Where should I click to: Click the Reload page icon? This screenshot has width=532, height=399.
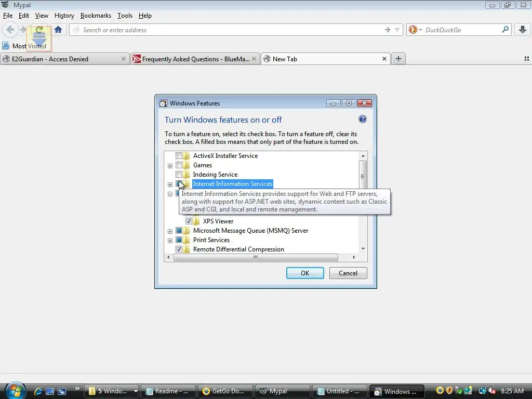tap(39, 30)
